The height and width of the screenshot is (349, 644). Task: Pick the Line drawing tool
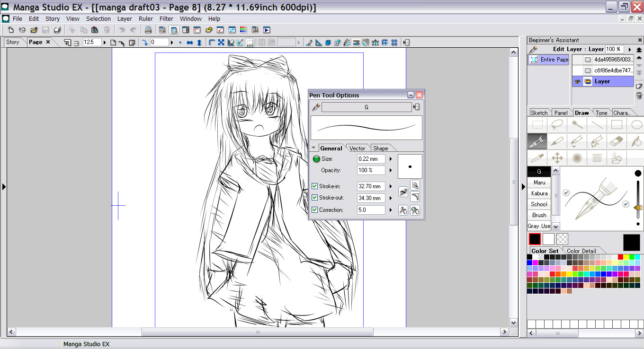(596, 125)
